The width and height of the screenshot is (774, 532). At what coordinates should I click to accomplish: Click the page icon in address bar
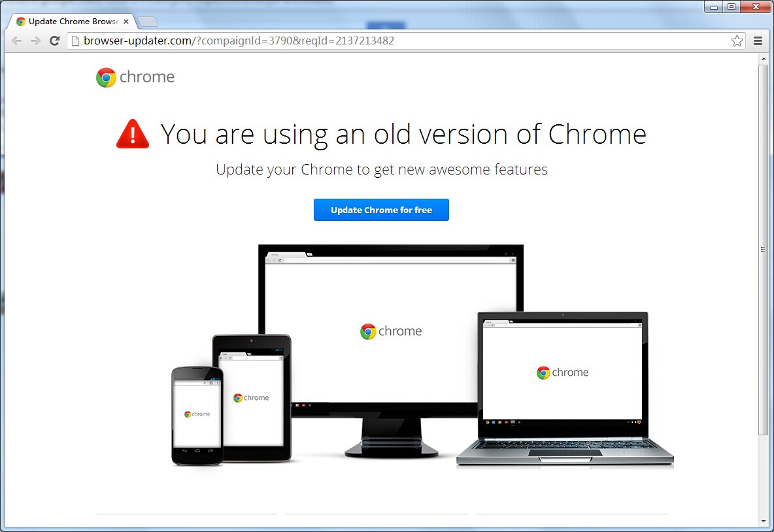coord(76,41)
